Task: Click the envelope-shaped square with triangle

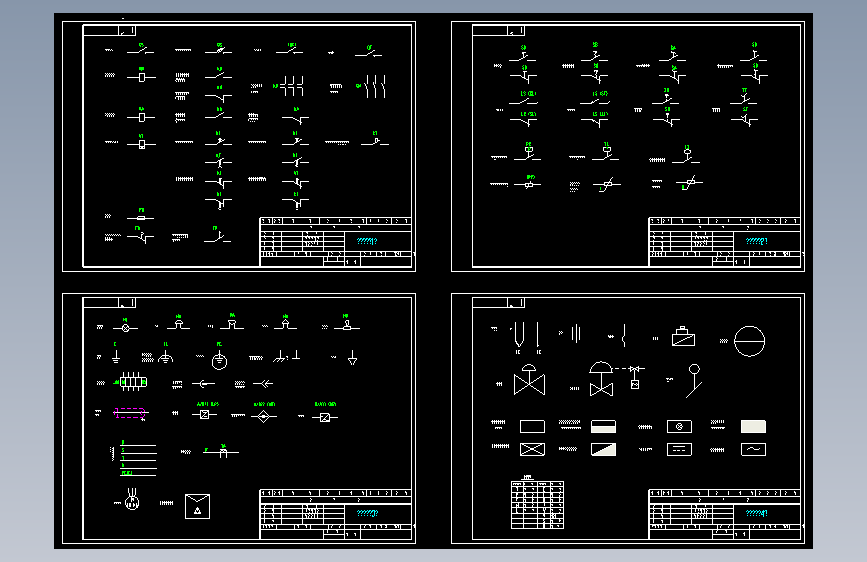Action: [x=197, y=506]
